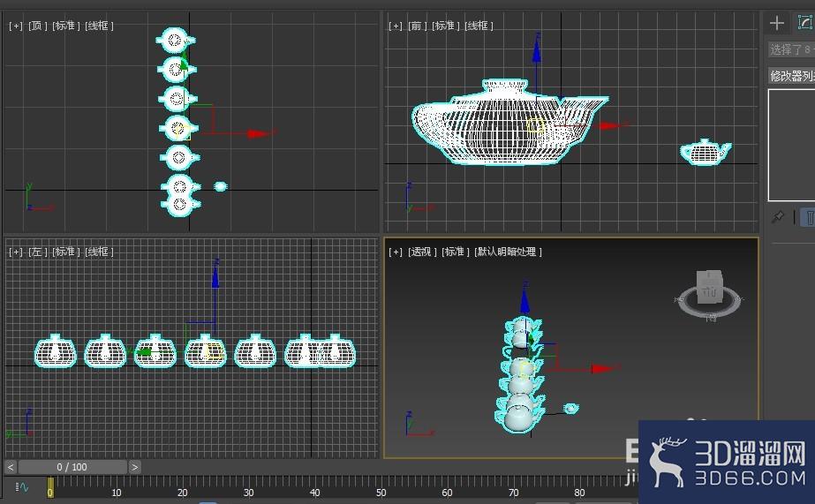Click frame 80 on the timeline
815x504 pixels.
(579, 492)
